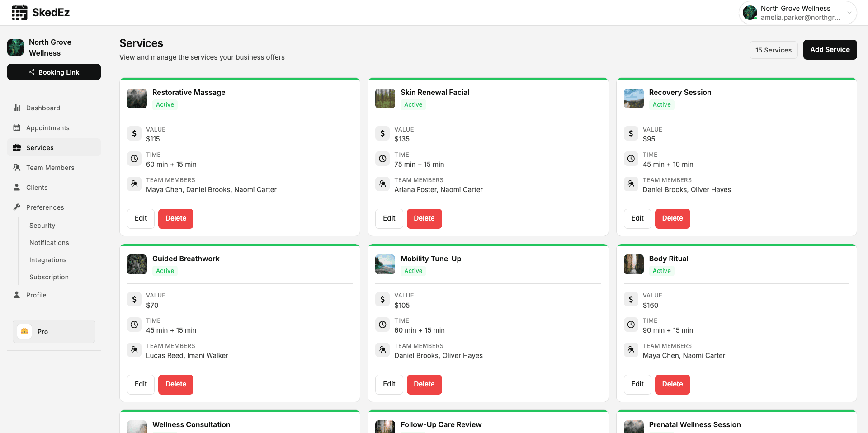
Task: Open Security preferences
Action: point(42,225)
